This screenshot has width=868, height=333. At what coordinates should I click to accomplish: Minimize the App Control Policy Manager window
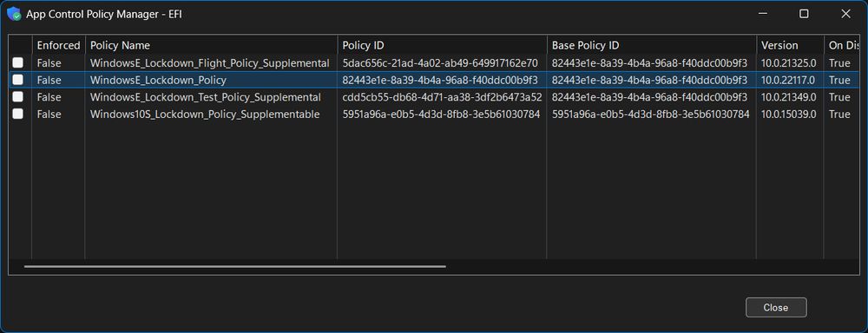pyautogui.click(x=762, y=14)
